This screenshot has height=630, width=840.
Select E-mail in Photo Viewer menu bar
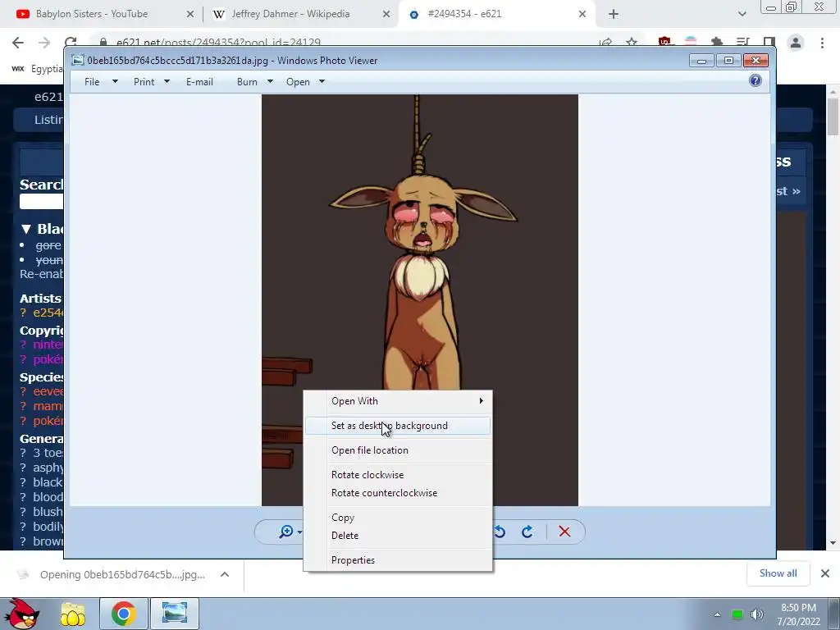(x=200, y=82)
